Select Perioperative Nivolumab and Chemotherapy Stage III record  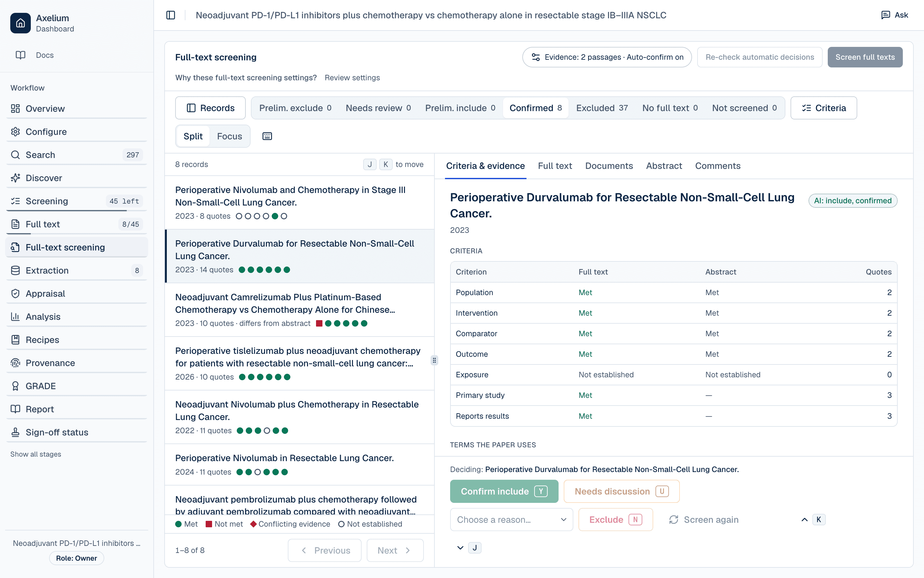click(299, 203)
